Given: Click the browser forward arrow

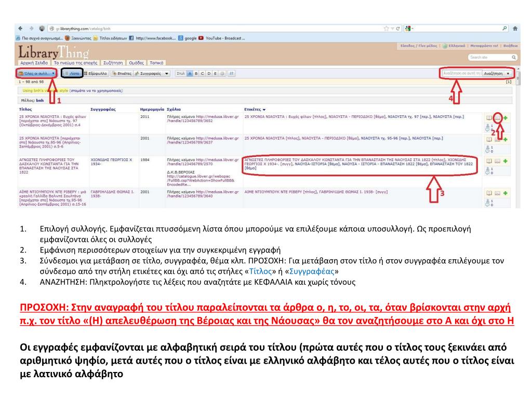Looking at the screenshot, I should tap(31, 29).
